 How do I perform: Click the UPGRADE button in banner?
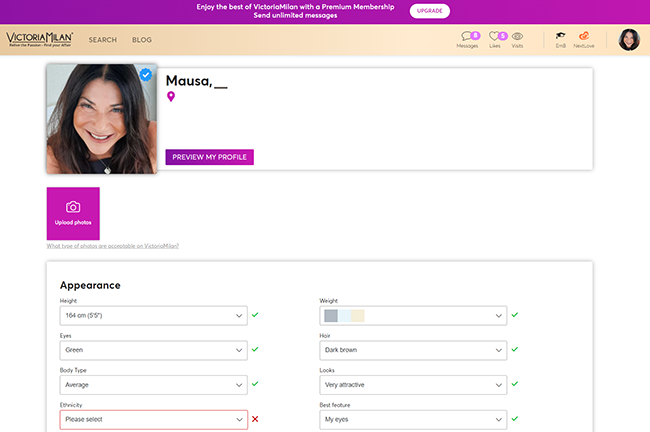[429, 11]
